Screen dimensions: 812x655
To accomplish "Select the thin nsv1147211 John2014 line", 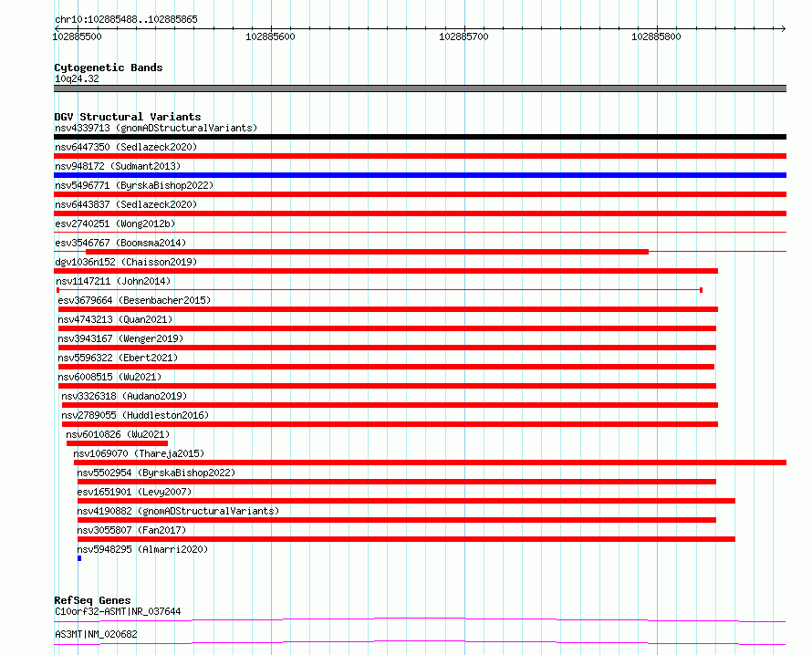I will click(x=380, y=290).
